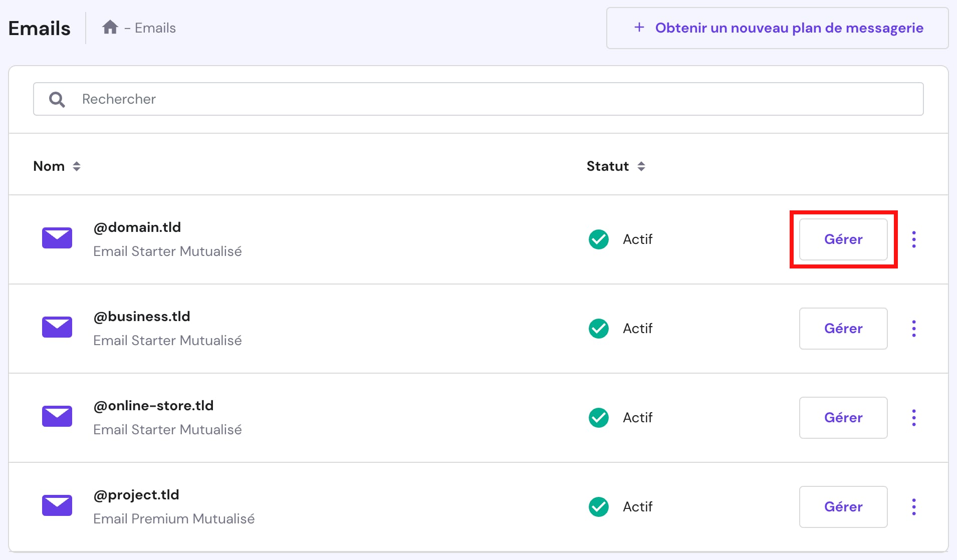Open the three-dot menu for @business.tld
Screen dimensions: 957x560
click(915, 329)
